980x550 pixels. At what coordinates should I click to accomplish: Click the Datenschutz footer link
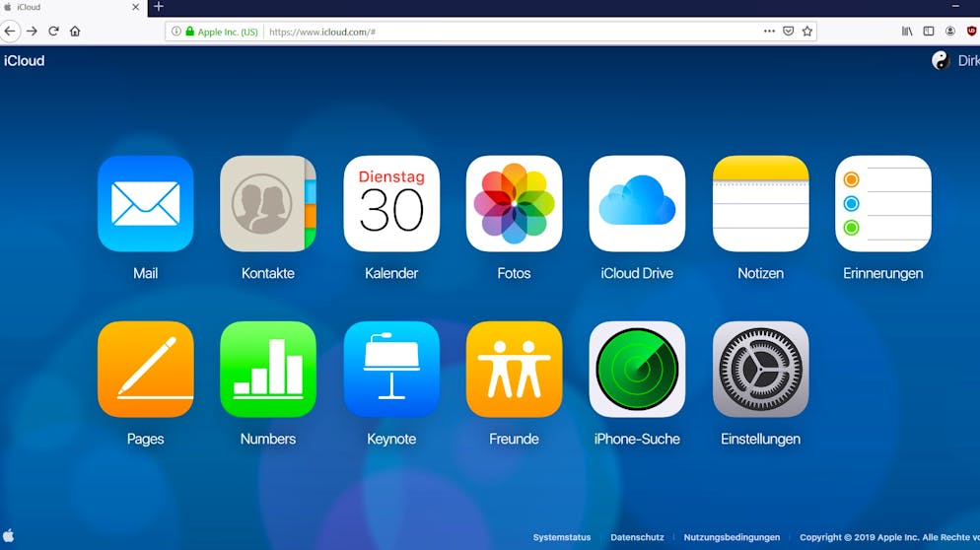[637, 537]
